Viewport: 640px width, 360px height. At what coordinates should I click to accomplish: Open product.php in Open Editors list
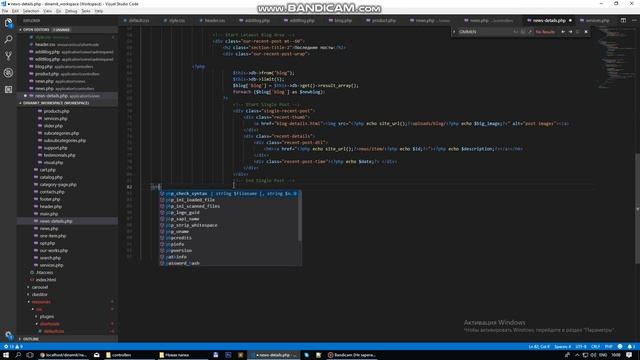(x=67, y=74)
